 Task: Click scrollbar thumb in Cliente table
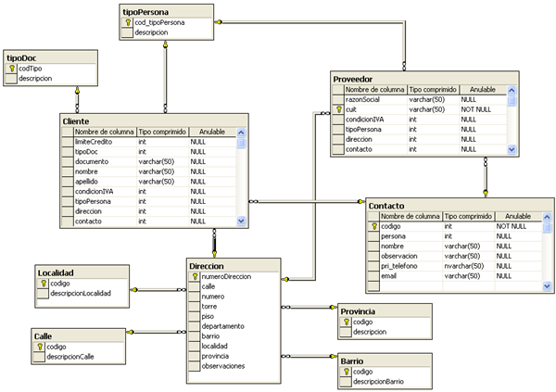coord(241,144)
